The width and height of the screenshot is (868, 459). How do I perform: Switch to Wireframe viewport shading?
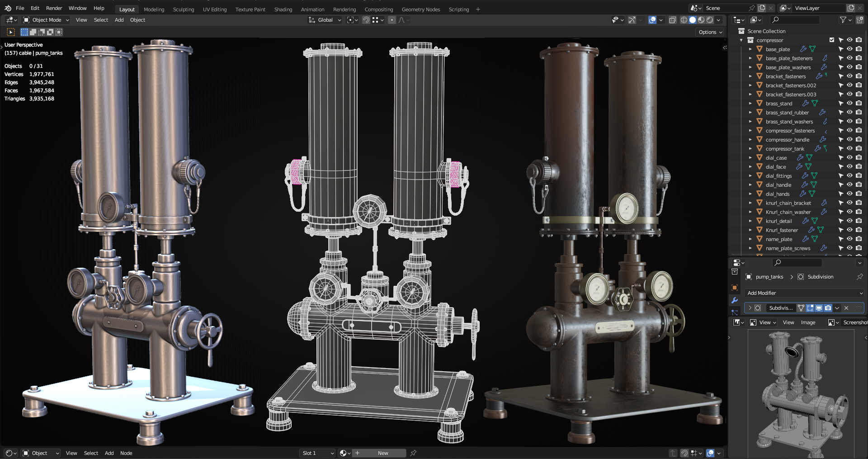coord(684,20)
